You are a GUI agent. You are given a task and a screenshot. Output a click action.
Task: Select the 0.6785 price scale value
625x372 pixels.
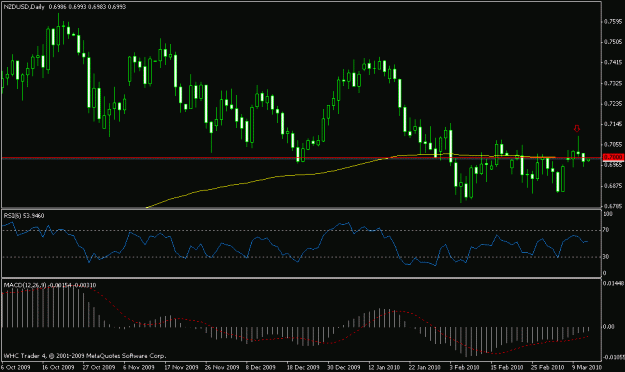(x=614, y=206)
